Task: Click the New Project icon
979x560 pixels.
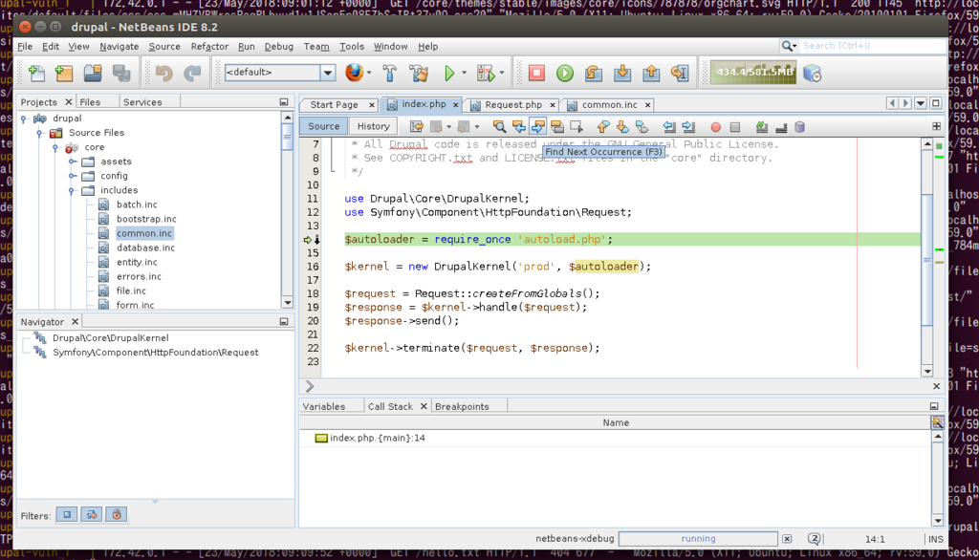Action: pyautogui.click(x=64, y=73)
